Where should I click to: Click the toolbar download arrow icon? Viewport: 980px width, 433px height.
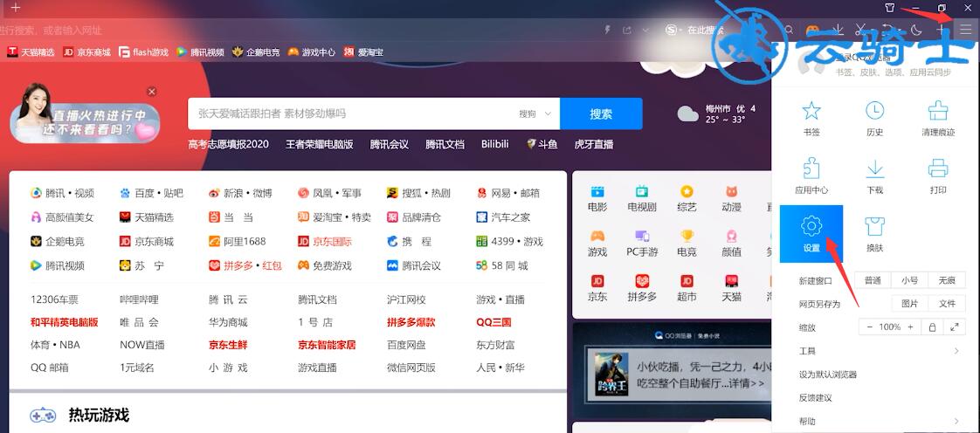(839, 30)
